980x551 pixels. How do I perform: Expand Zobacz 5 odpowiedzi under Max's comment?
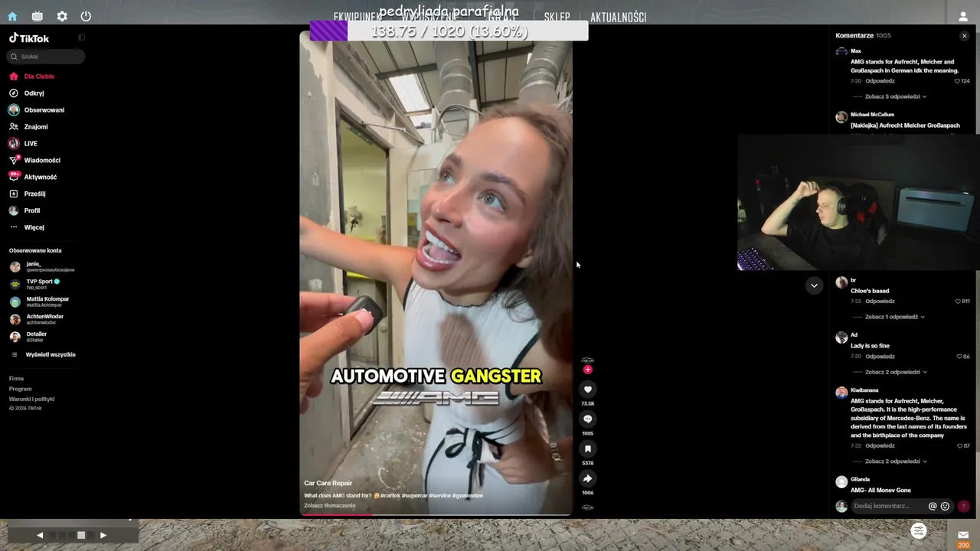point(896,97)
